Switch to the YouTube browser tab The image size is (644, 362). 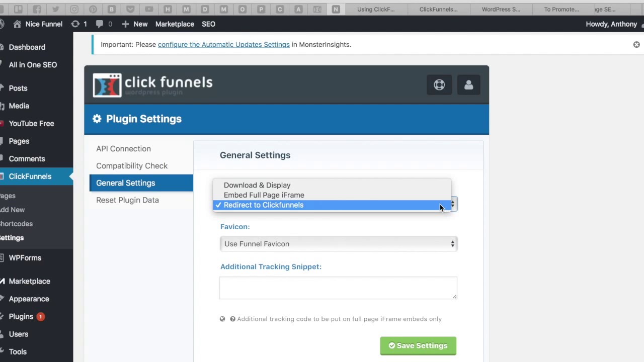[149, 9]
